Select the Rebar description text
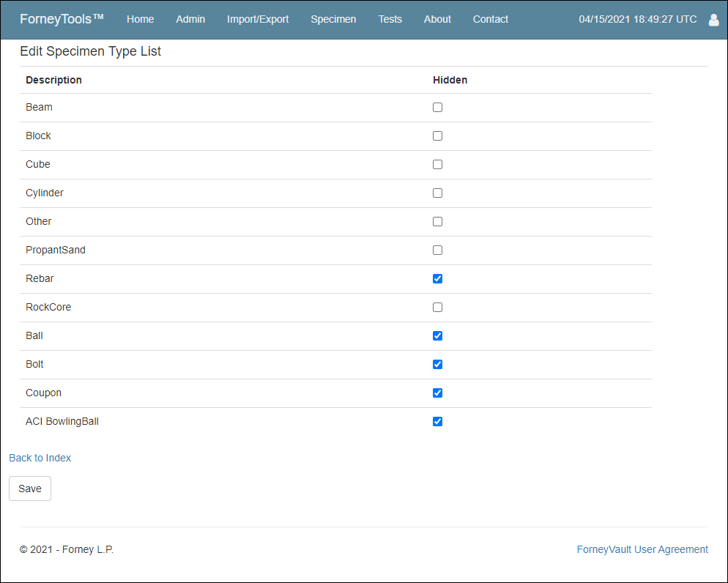728x583 pixels. [40, 278]
